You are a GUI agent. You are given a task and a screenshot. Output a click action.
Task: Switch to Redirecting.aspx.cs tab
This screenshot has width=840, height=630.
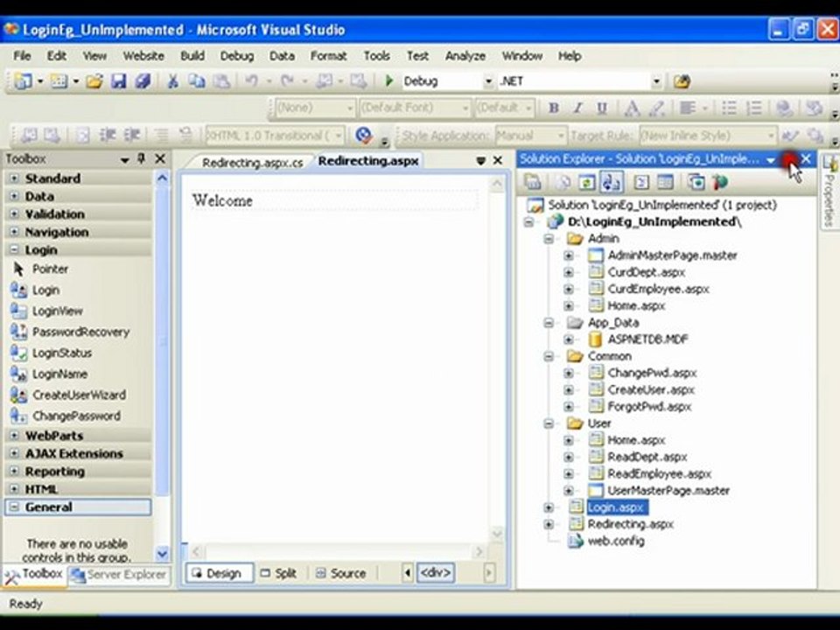click(252, 163)
